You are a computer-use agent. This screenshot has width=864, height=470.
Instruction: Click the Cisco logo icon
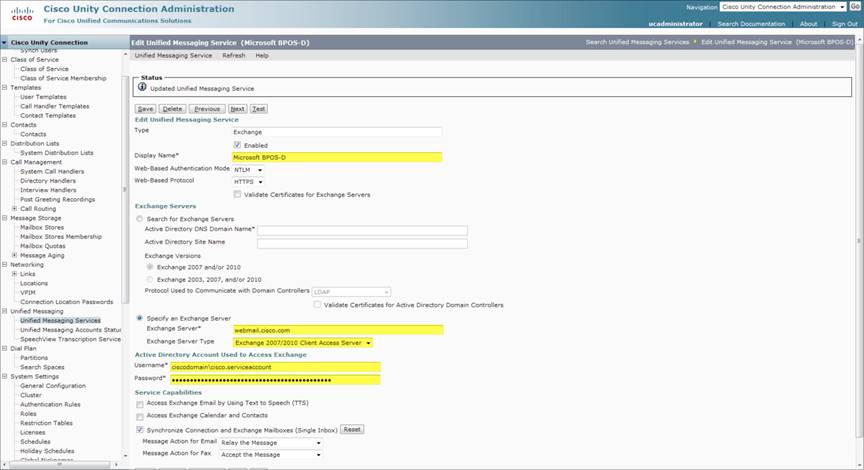pos(22,13)
